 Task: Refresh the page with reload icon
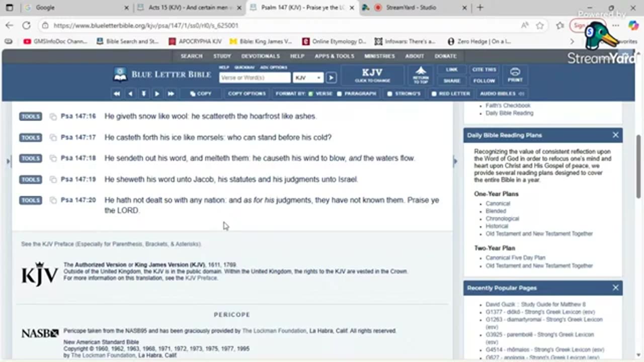26,25
